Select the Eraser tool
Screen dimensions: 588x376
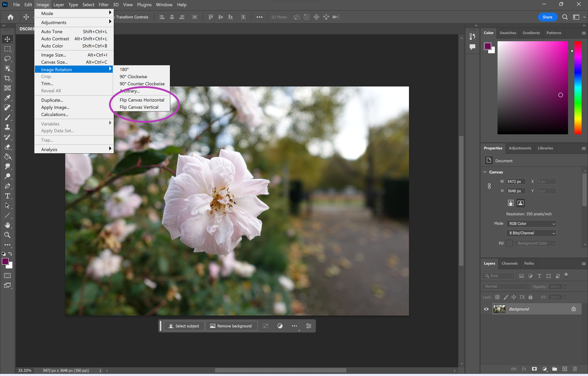pyautogui.click(x=7, y=147)
